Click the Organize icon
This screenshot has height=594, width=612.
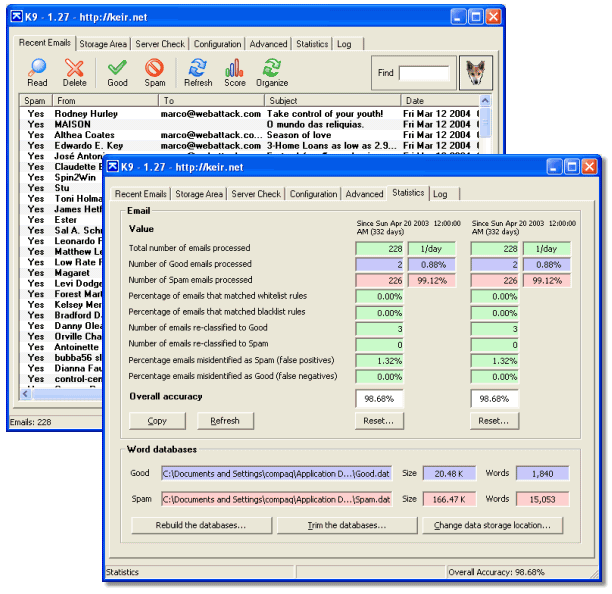[272, 73]
